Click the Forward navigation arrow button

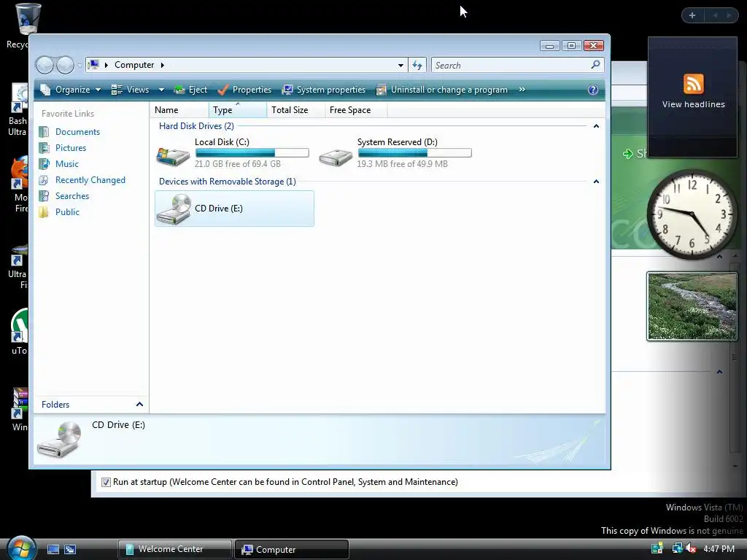65,65
